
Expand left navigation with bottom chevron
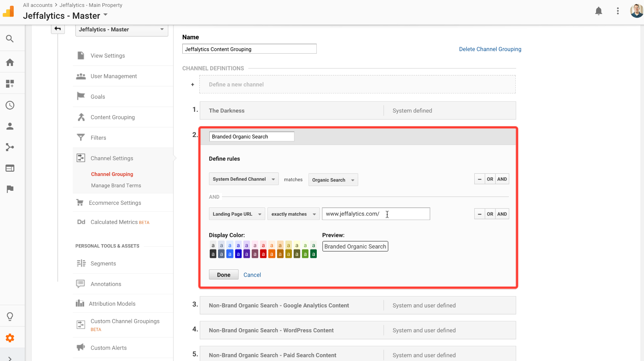click(x=10, y=358)
